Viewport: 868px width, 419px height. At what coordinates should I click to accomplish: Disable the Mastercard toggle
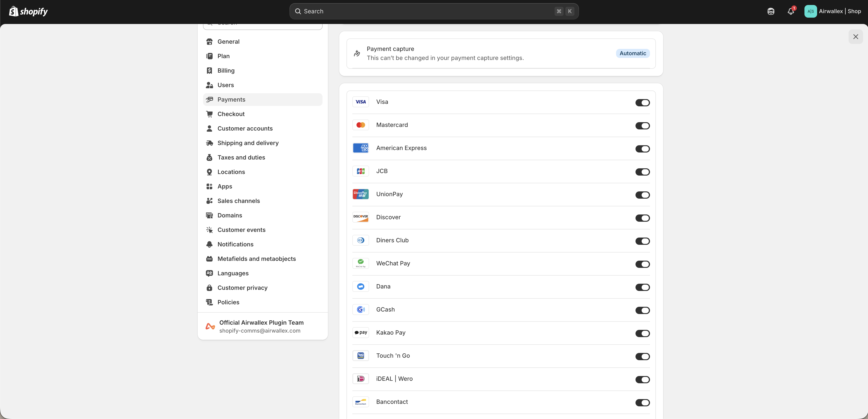point(642,126)
